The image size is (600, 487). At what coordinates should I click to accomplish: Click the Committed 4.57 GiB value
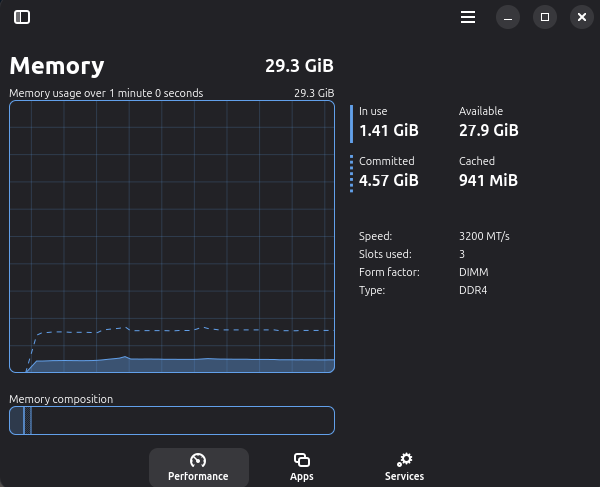point(389,181)
